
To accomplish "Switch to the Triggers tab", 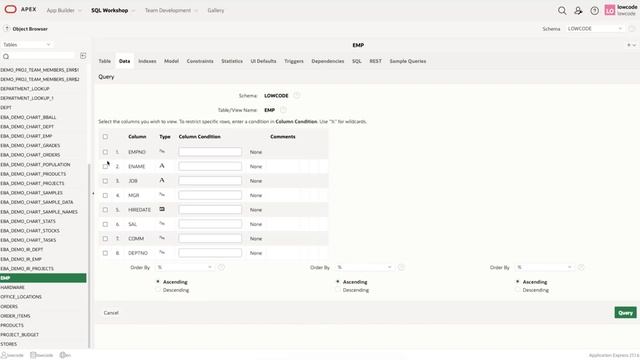I will pyautogui.click(x=294, y=61).
